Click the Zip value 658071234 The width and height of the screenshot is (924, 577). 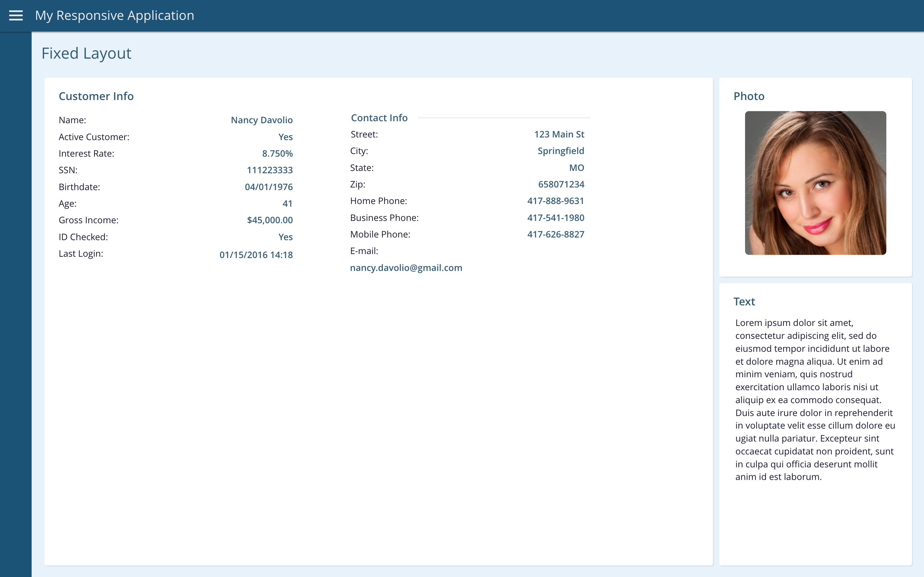pyautogui.click(x=561, y=184)
